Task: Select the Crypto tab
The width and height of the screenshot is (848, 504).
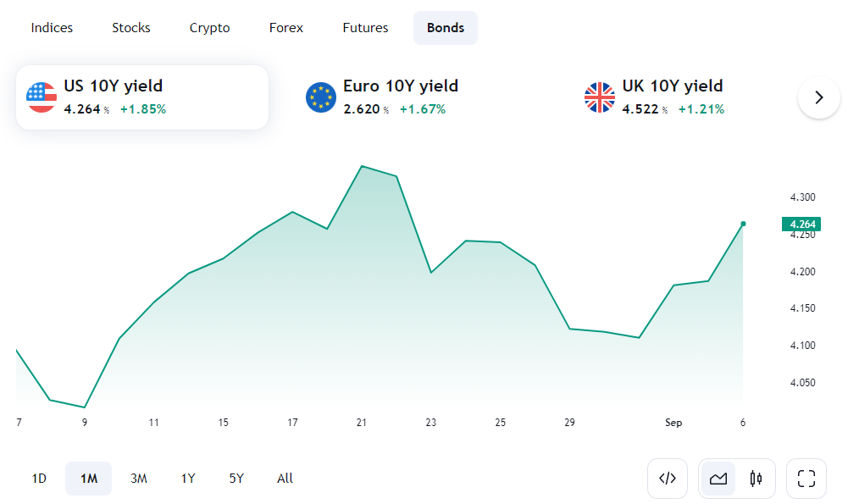Action: 210,28
